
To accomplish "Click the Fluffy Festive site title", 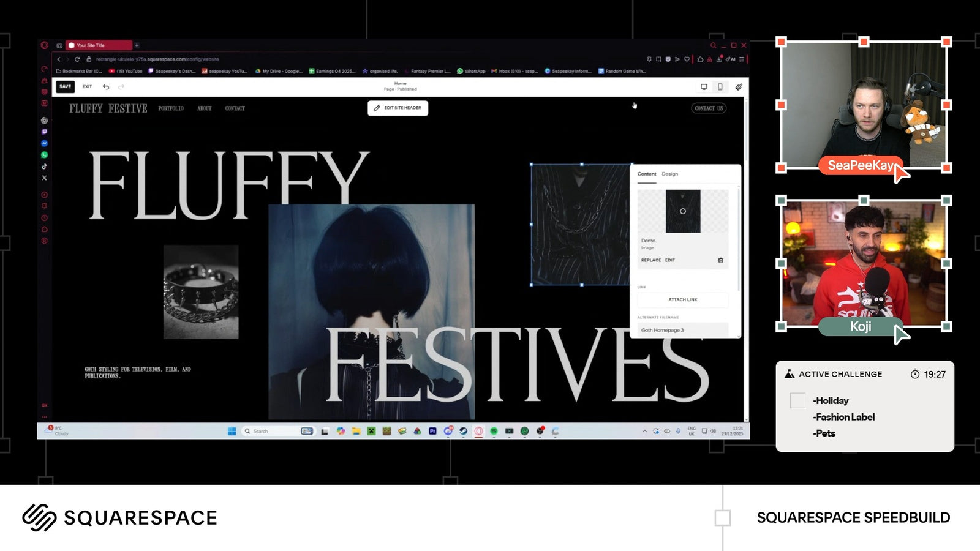I will pyautogui.click(x=108, y=108).
